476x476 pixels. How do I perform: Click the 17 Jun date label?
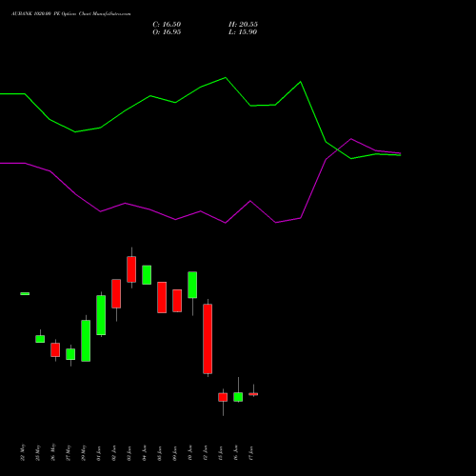click(x=251, y=452)
